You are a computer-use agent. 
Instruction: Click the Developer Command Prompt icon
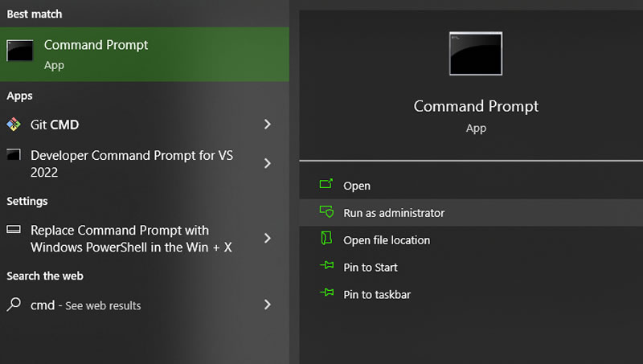pos(14,154)
